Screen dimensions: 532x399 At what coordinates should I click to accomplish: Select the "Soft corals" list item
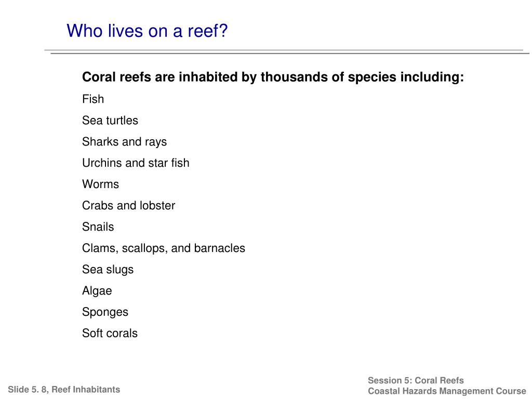[x=110, y=333]
